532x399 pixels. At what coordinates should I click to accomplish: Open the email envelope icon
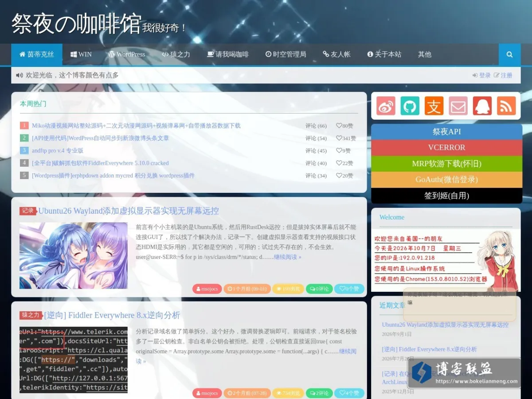coord(458,106)
